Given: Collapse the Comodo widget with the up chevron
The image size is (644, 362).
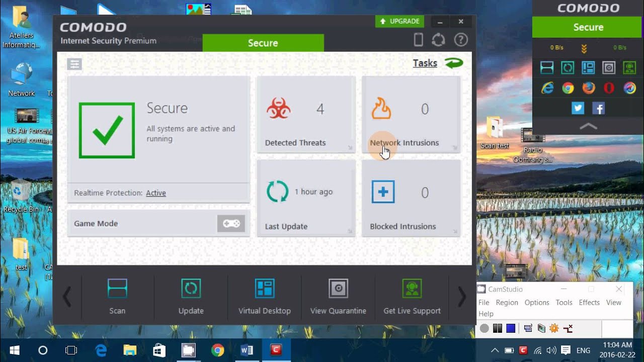Looking at the screenshot, I should tap(588, 126).
